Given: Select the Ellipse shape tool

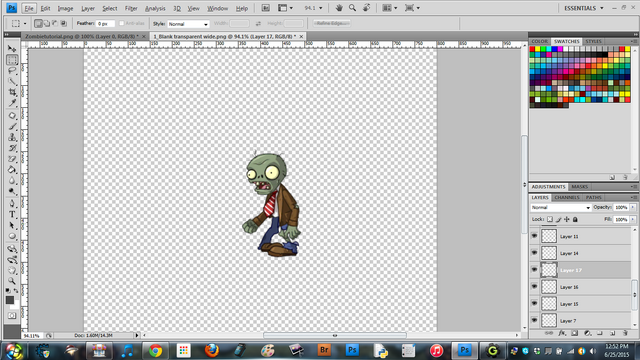Looking at the screenshot, I should tap(12, 236).
